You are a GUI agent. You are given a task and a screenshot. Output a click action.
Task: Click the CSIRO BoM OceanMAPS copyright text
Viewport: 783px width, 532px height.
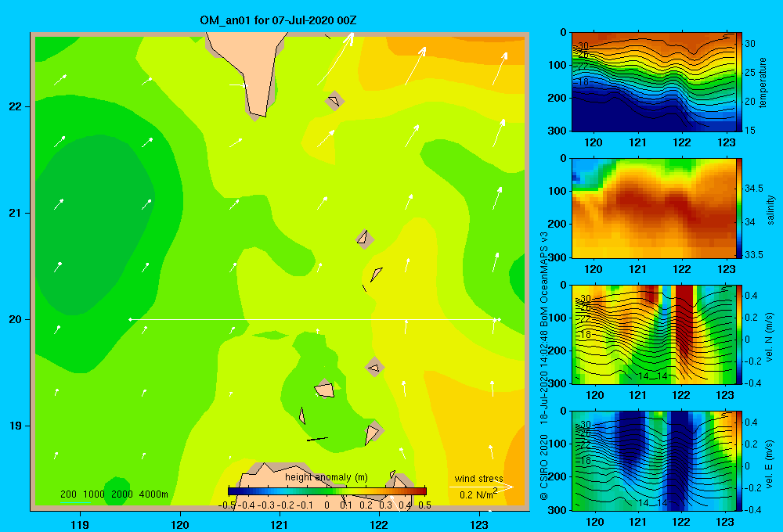pyautogui.click(x=544, y=365)
